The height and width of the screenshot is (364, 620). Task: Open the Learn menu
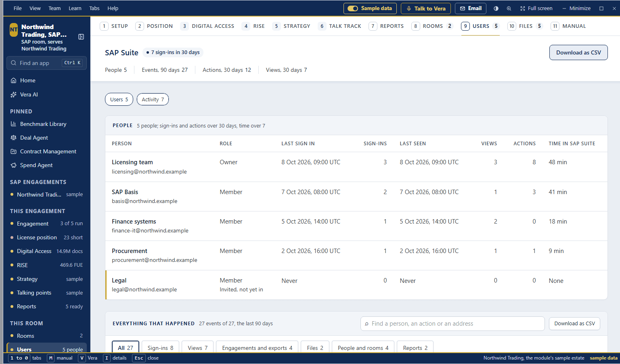pyautogui.click(x=75, y=8)
